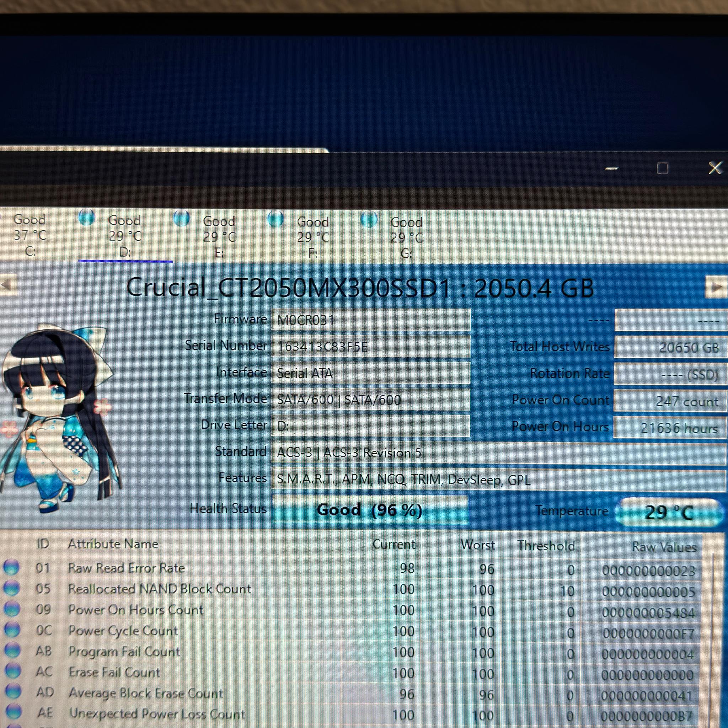Click the Features field S.M.A.R.T., APM, NCQ
Image resolution: width=728 pixels, height=728 pixels.
coord(498,480)
